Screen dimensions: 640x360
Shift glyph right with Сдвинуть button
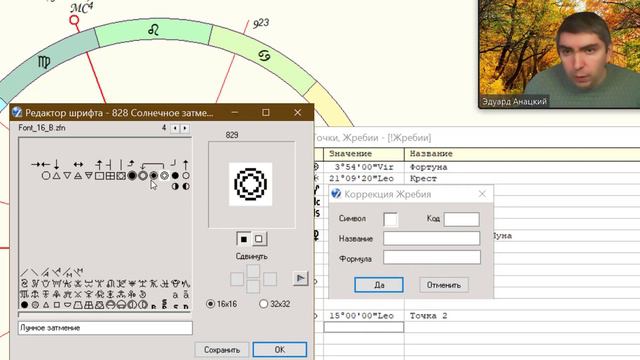[270, 279]
